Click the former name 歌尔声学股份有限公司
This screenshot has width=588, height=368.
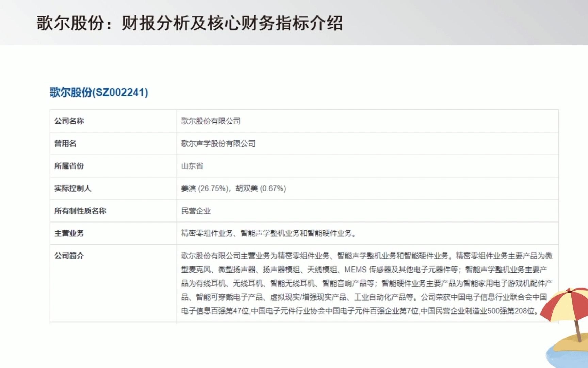(218, 143)
